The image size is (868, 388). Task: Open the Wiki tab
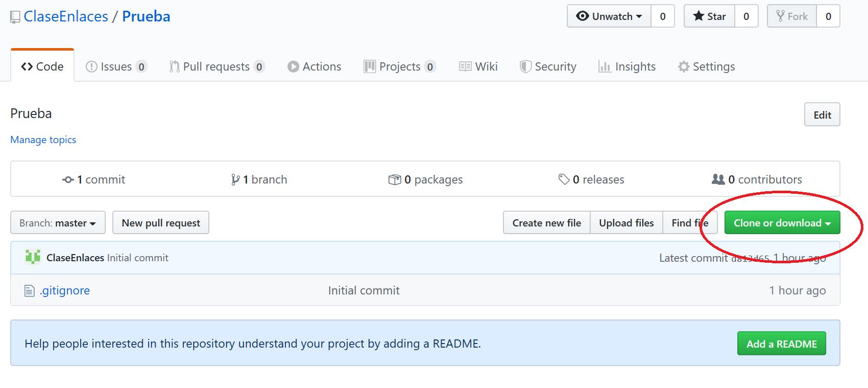478,66
